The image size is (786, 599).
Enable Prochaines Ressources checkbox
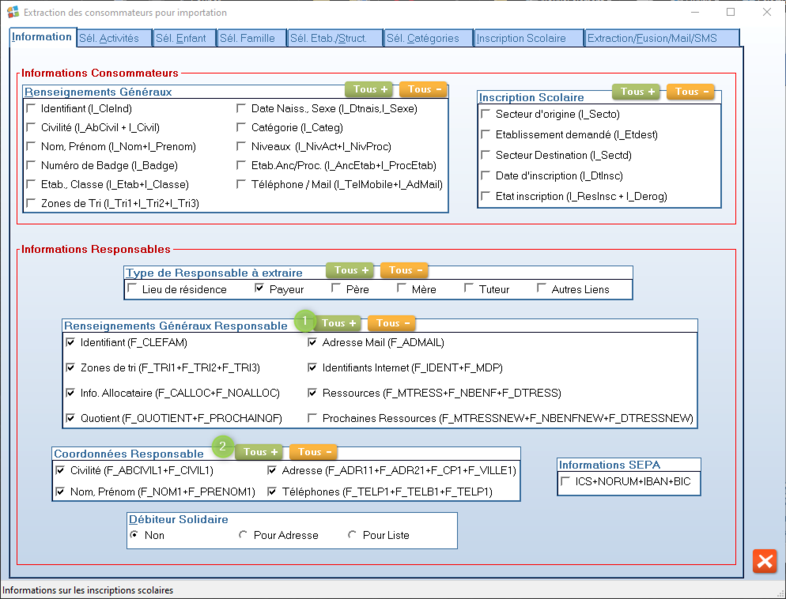click(313, 418)
